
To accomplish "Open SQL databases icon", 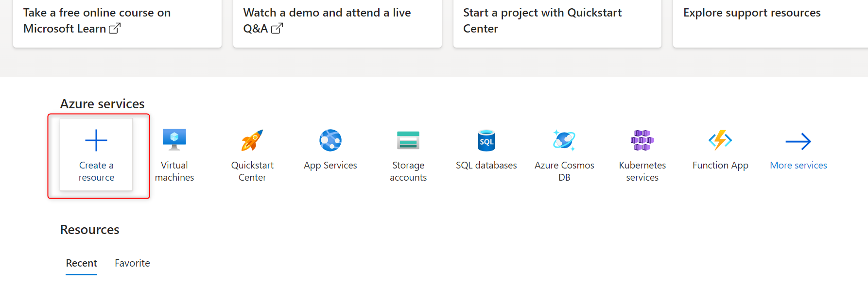I will (486, 141).
